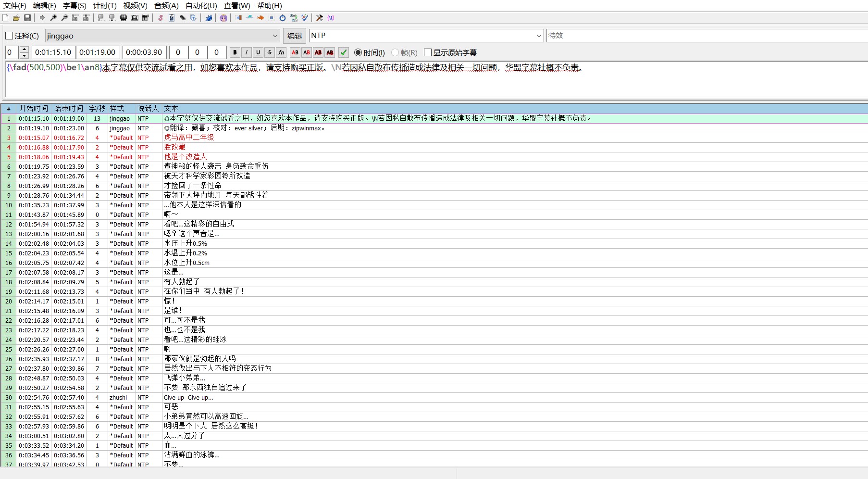Increase layer number with up spinner
This screenshot has height=479, width=868.
(24, 49)
